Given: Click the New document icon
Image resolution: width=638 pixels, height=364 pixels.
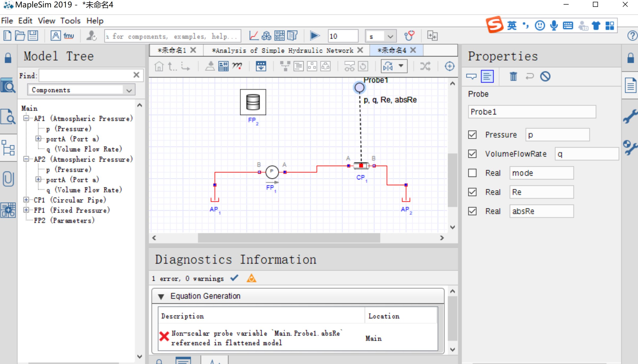Looking at the screenshot, I should 7,36.
